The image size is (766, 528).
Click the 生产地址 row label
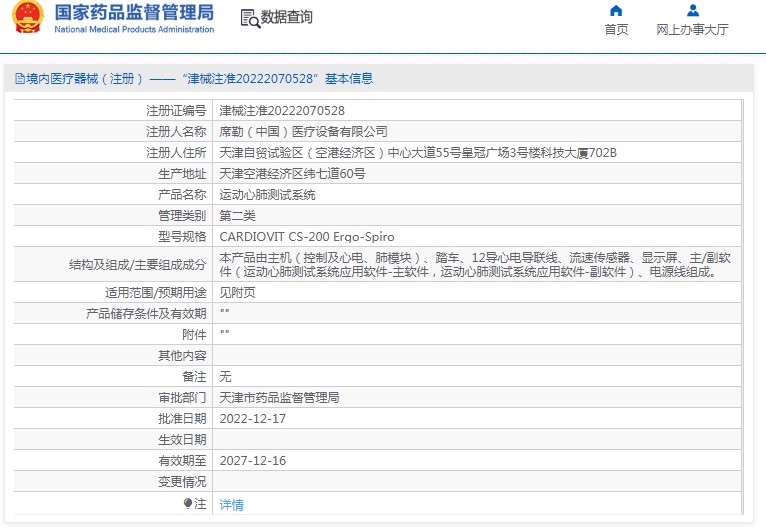click(182, 174)
